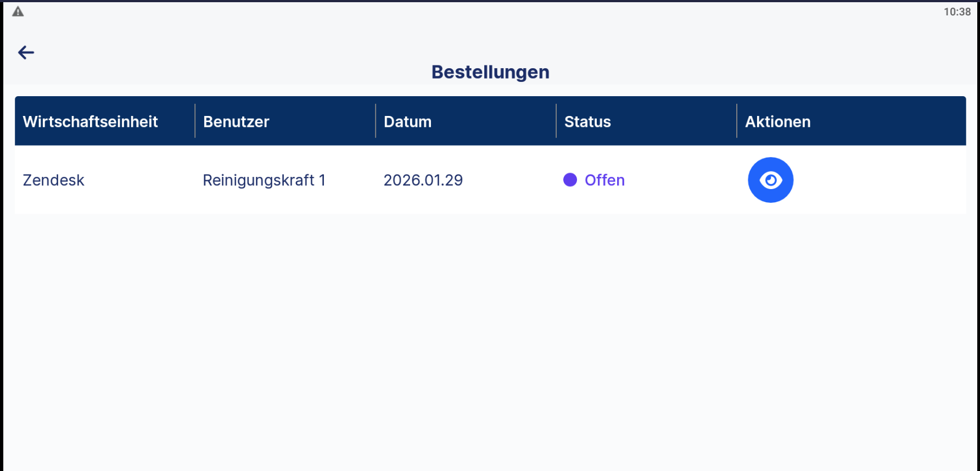
Task: Go back using the arrow icon
Action: coord(26,52)
